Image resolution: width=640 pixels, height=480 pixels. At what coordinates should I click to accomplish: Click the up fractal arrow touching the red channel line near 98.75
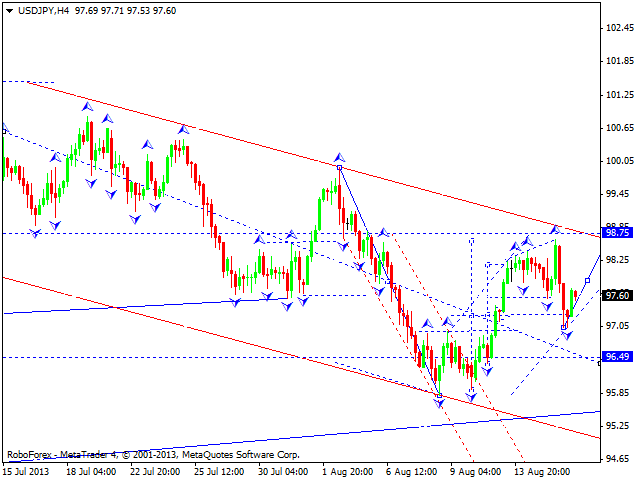point(555,229)
